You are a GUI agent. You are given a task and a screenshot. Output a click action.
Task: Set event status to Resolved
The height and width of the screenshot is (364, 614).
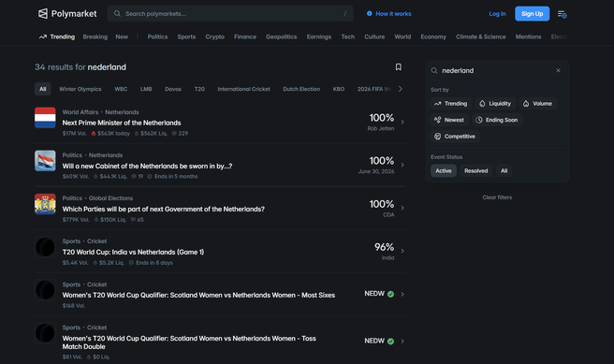[x=475, y=170]
